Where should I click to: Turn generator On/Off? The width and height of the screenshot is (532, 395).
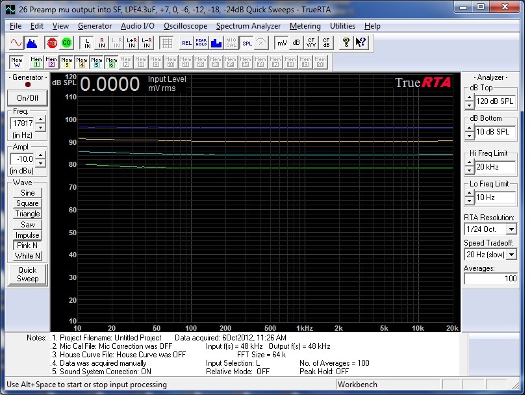click(x=27, y=98)
